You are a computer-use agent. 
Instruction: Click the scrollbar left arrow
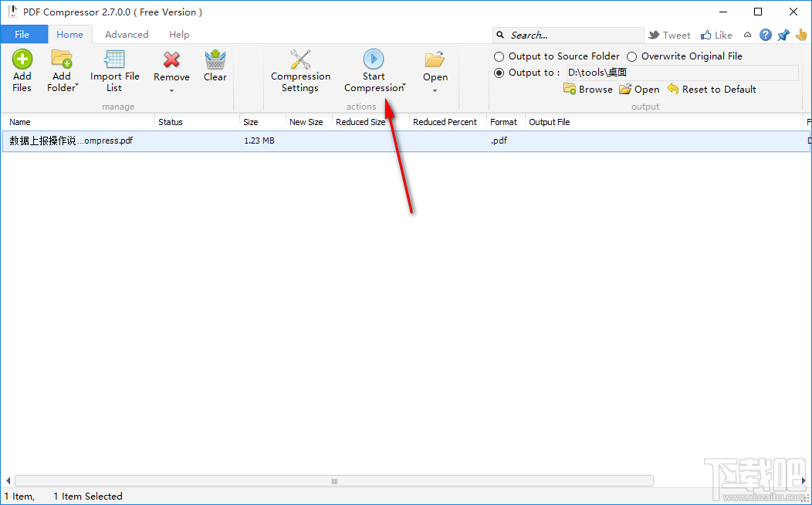click(x=8, y=481)
